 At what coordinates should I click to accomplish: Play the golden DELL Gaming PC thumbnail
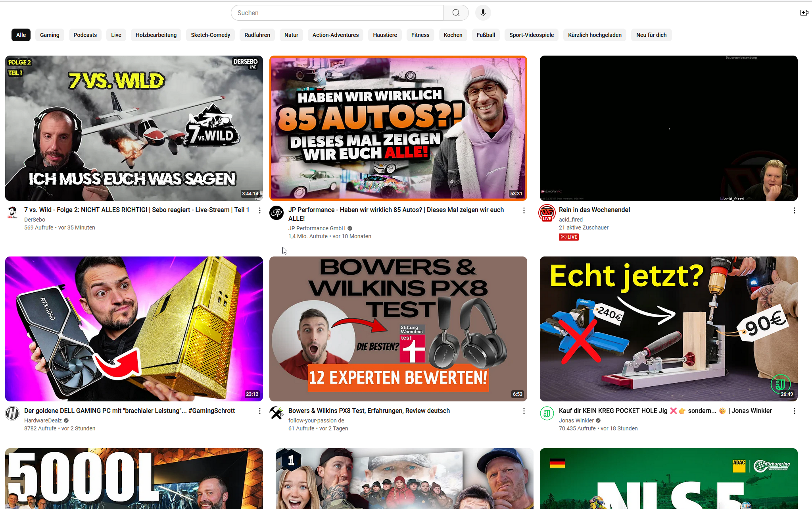pos(134,329)
